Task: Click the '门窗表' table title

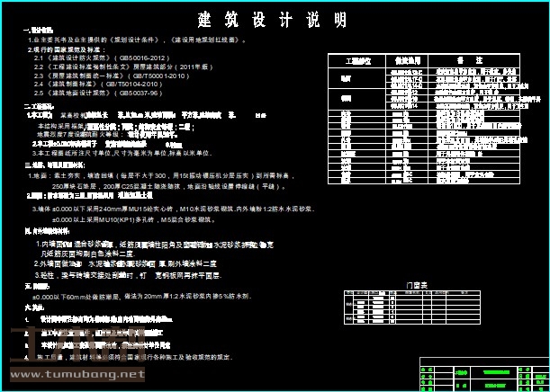Action: [417, 286]
